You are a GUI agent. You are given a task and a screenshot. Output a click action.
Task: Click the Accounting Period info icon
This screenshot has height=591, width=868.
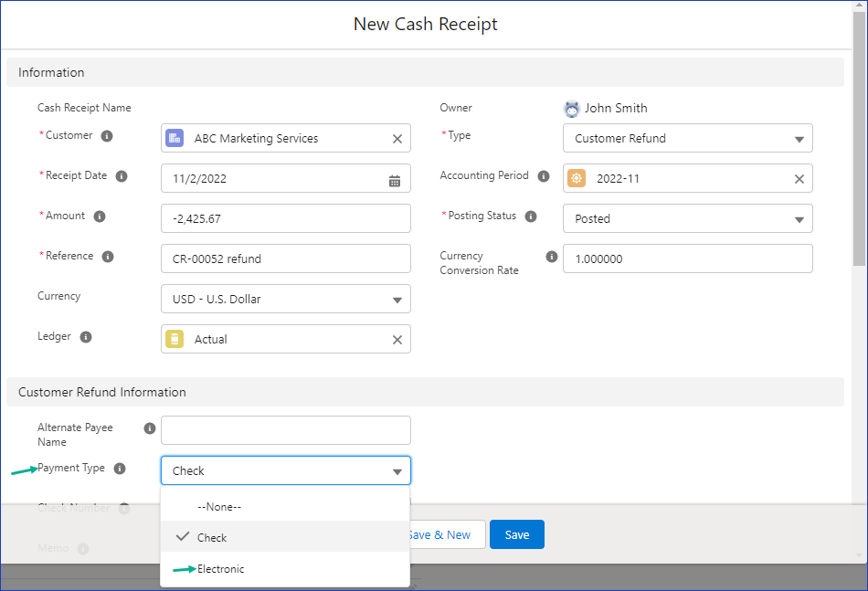point(544,176)
